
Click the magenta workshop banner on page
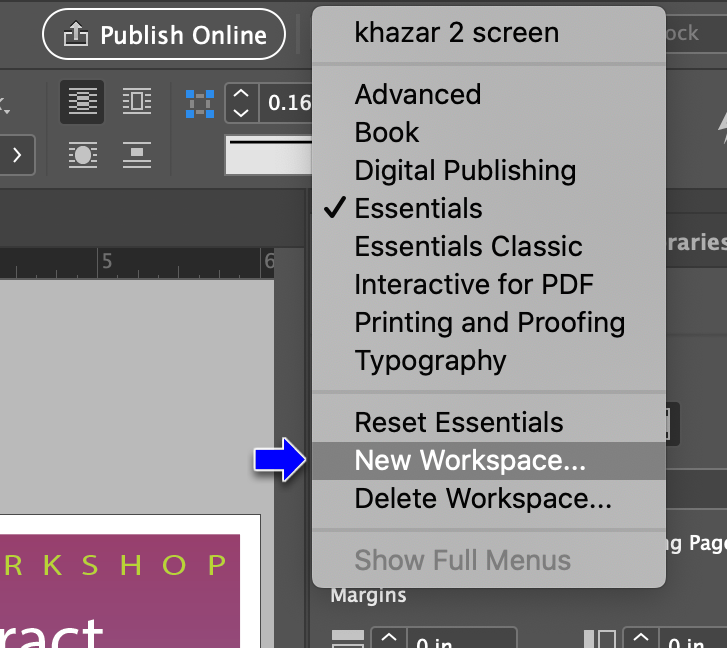[120, 591]
